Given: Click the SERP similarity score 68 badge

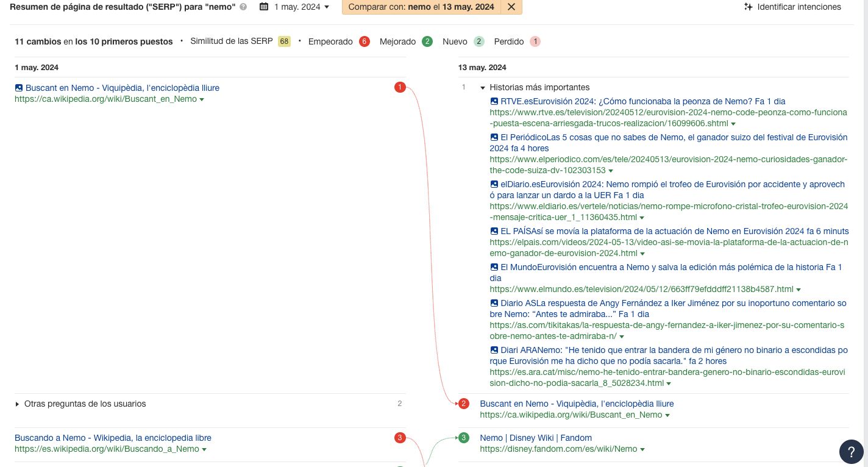Looking at the screenshot, I should [284, 41].
